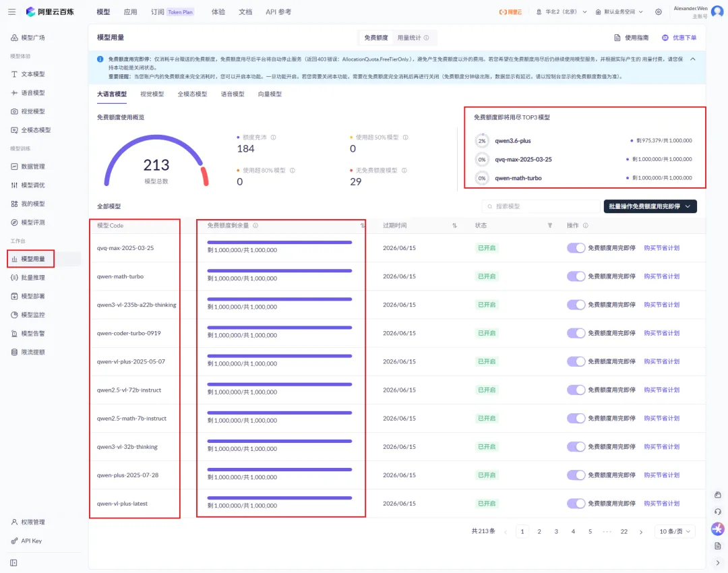728x573 pixels.
Task: Open 权限管理 sidebar item
Action: click(28, 522)
